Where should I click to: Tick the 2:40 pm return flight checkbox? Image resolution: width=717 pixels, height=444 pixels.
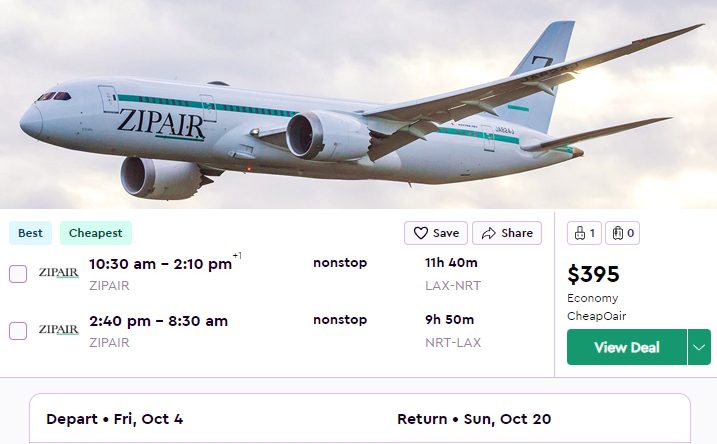(x=18, y=330)
